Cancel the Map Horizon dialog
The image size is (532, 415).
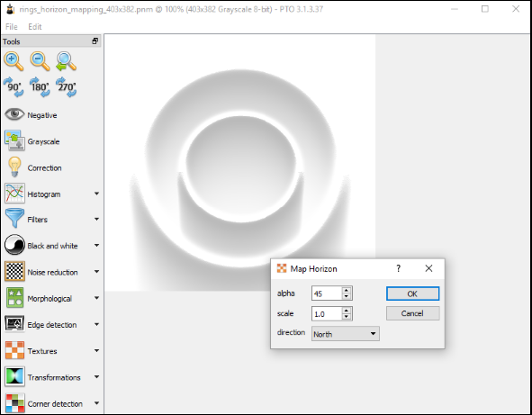click(x=412, y=313)
